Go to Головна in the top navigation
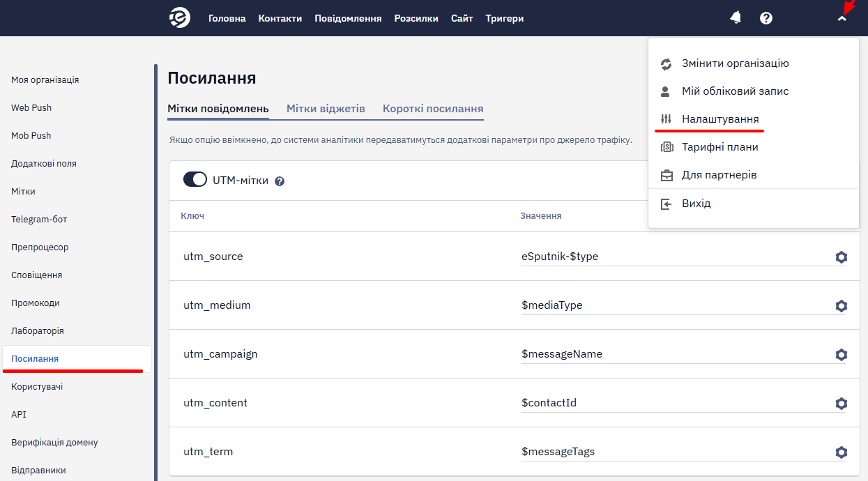 [227, 18]
